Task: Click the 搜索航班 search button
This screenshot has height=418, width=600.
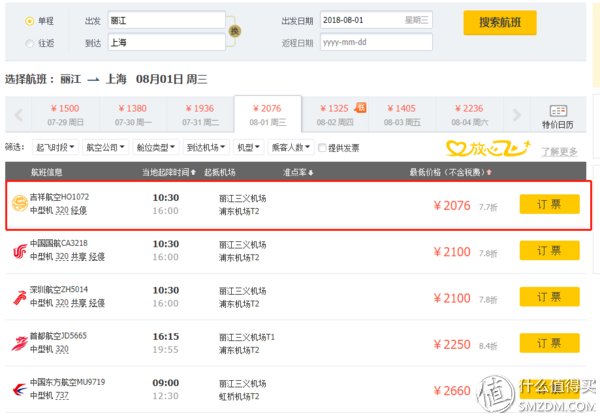Action: 500,23
